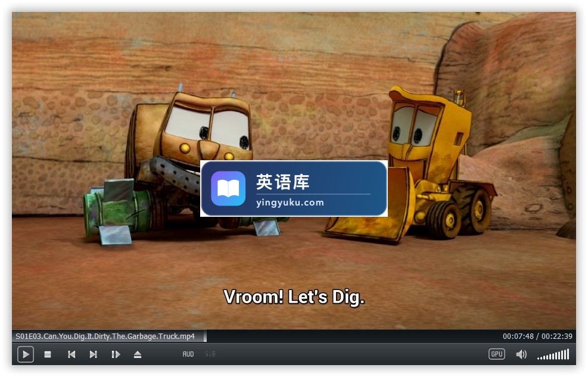Image resolution: width=588 pixels, height=377 pixels.
Task: Select the SUB subtitle track button
Action: [x=210, y=354]
